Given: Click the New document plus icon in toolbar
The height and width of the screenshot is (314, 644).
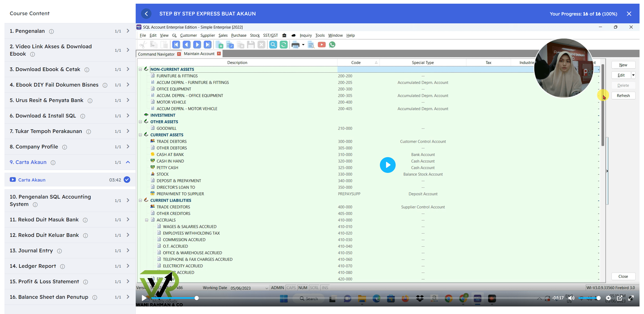Looking at the screenshot, I should click(219, 45).
